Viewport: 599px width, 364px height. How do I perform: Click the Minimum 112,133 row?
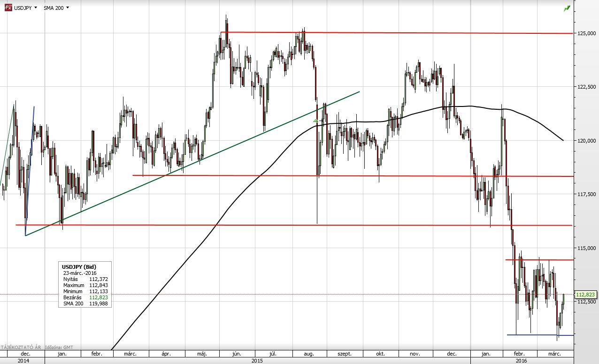click(85, 291)
